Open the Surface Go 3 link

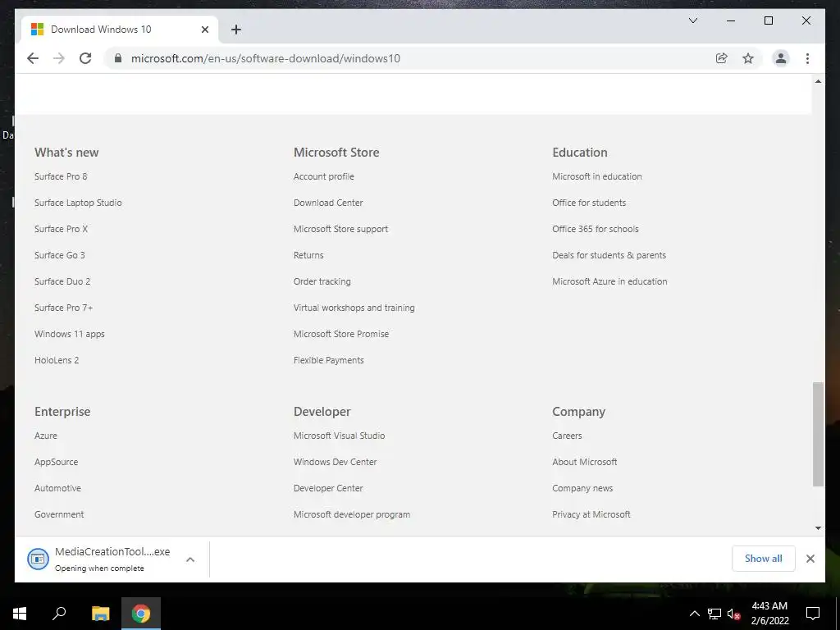[x=59, y=255]
